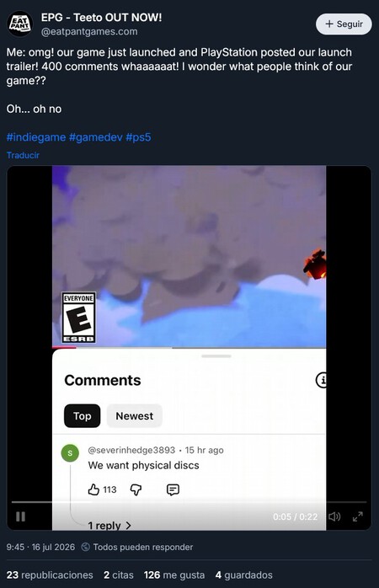This screenshot has height=588, width=379.
Task: Open the #gamedev hashtag
Action: [x=96, y=137]
